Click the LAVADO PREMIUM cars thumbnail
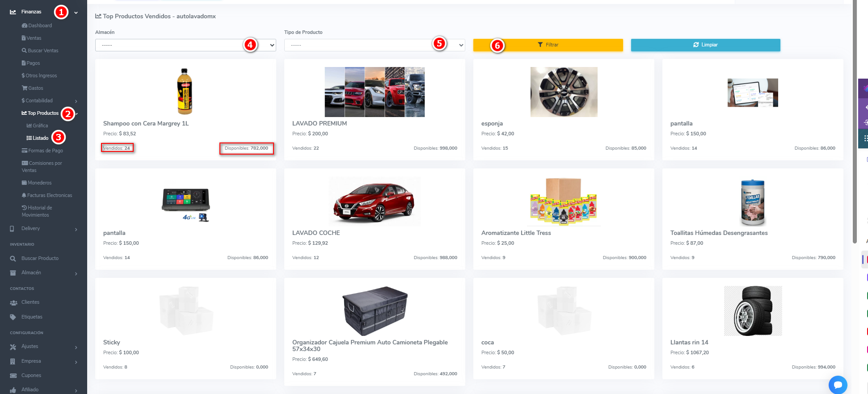Image resolution: width=868 pixels, height=394 pixels. pyautogui.click(x=375, y=92)
